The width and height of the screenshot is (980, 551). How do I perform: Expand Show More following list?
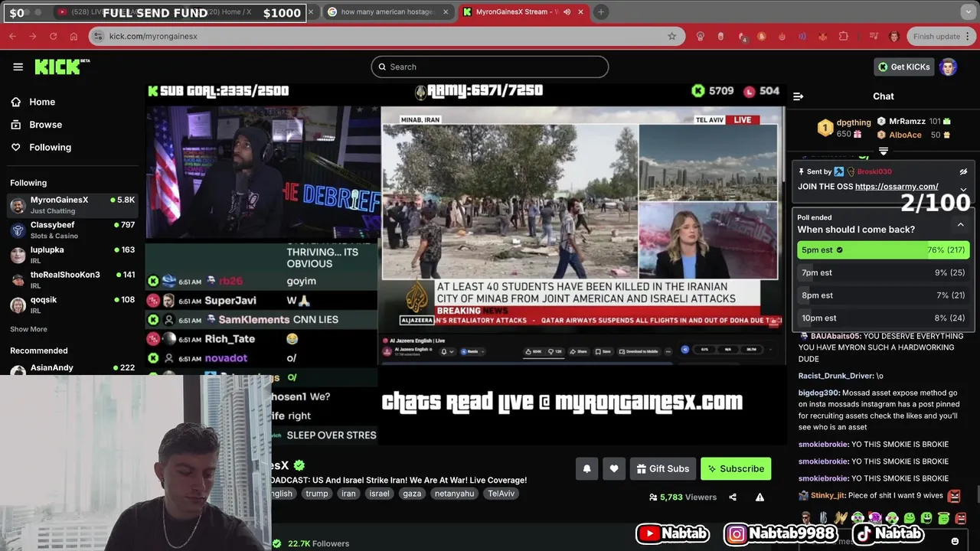28,329
